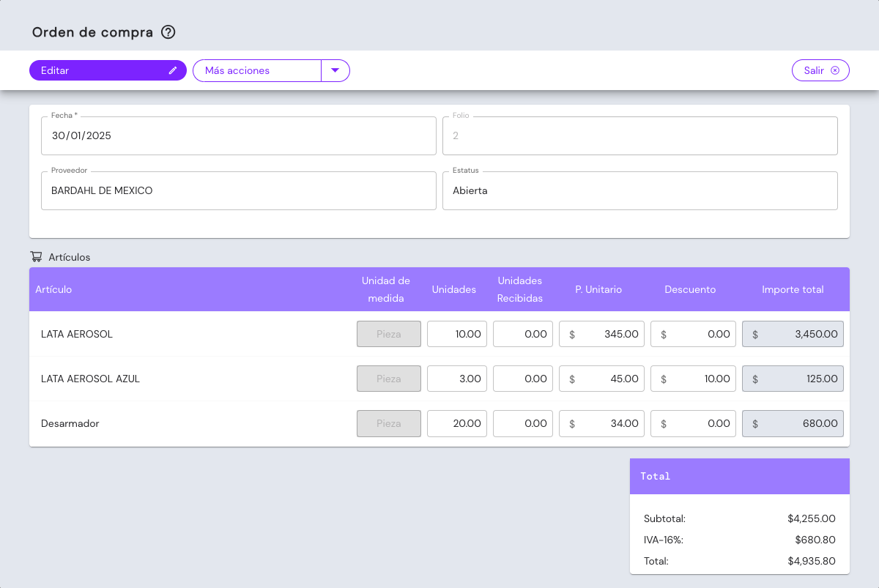Click Importe total field showing 680.00

[x=793, y=423]
